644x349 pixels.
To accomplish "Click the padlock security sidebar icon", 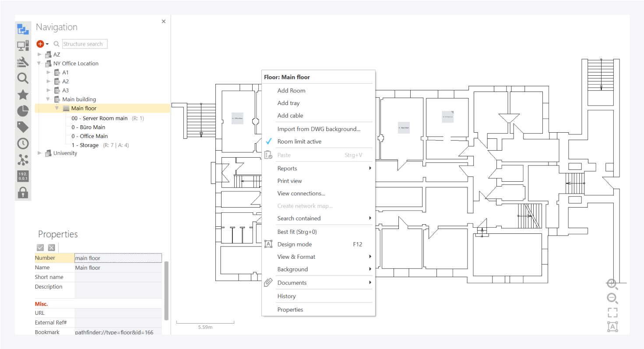I will click(x=23, y=192).
